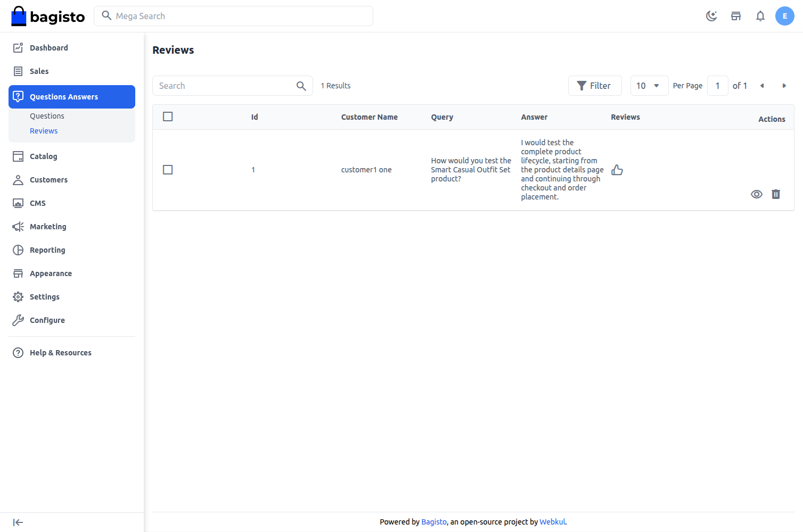View the review with eye icon
This screenshot has width=803, height=532.
(x=757, y=194)
